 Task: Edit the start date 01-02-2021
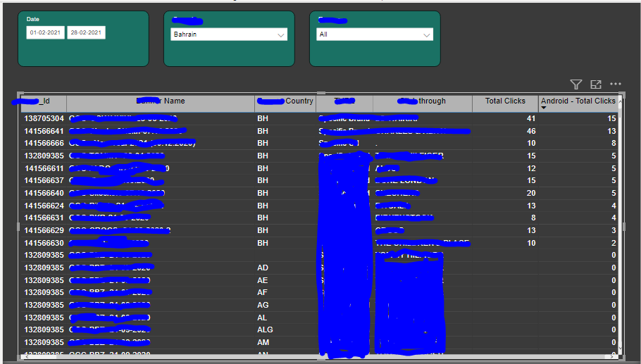[45, 32]
